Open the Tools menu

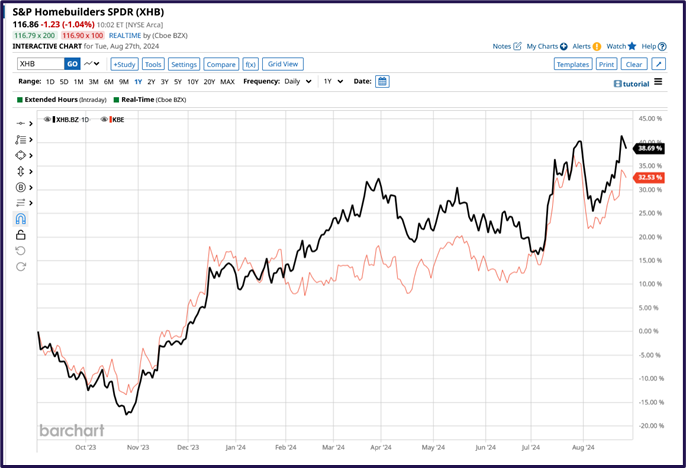(x=153, y=64)
